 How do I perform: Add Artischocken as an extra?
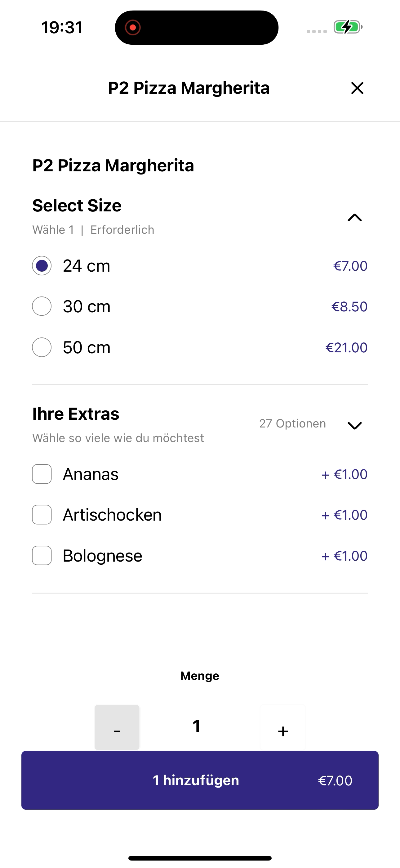(42, 515)
